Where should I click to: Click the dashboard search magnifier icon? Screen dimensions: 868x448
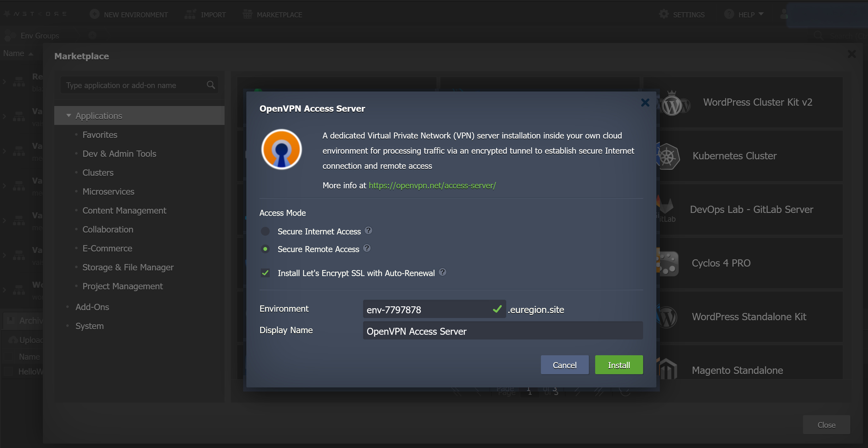point(818,35)
